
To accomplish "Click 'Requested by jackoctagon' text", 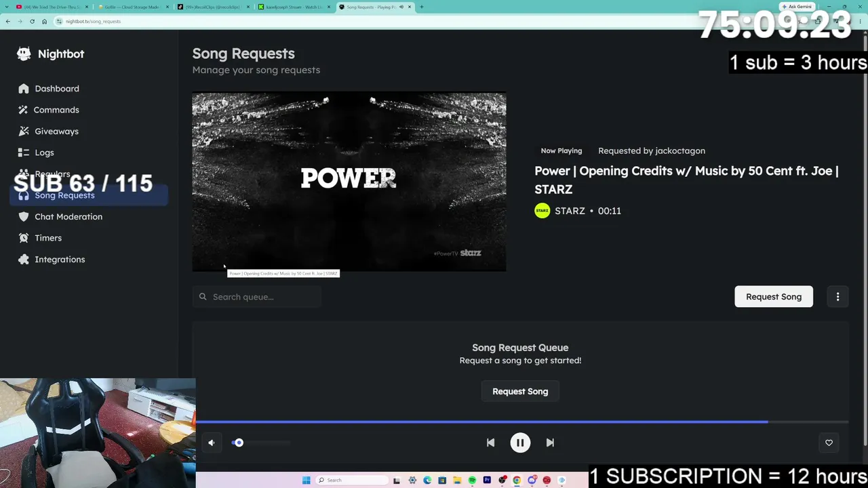I will point(652,150).
